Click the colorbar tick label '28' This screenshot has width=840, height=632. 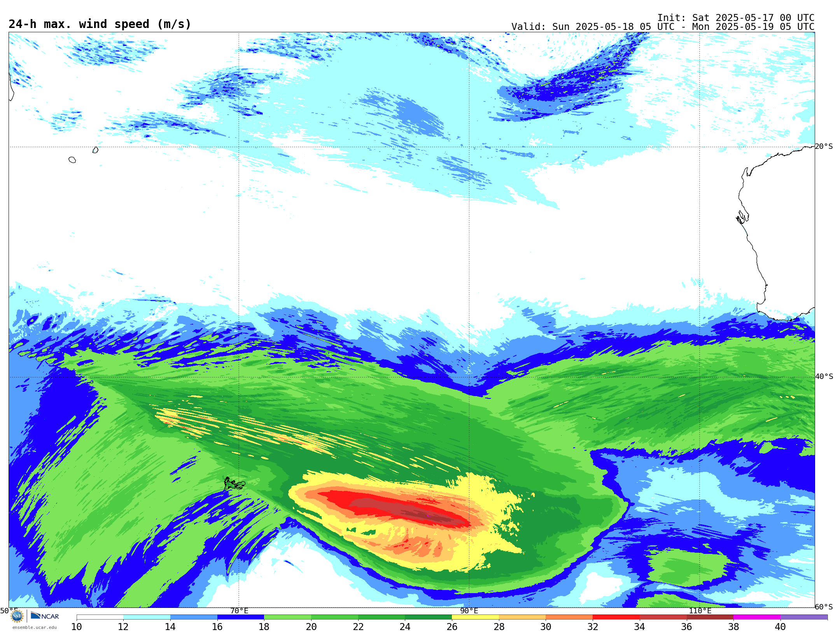point(499,627)
